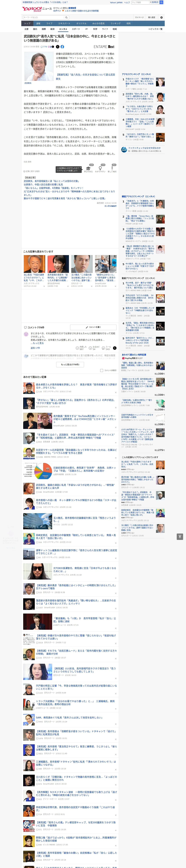Open ranking item 1 平成のカリスマ

point(139,83)
